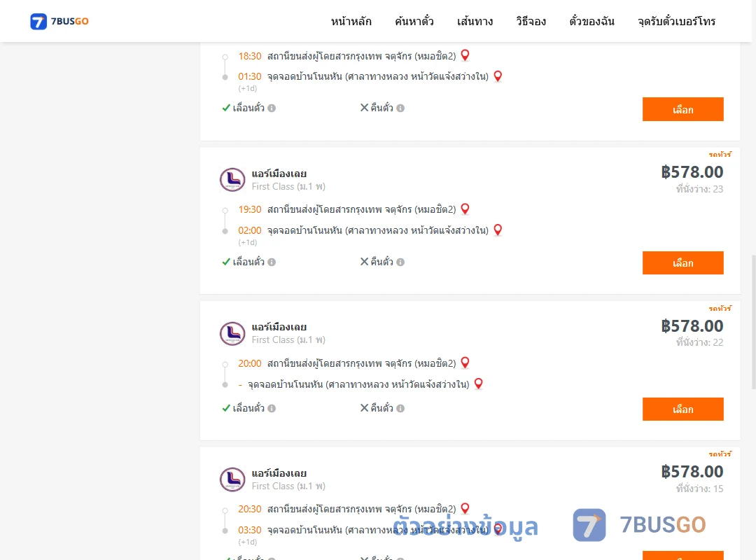Click the 19:30 departure time
Viewport: 756px width, 560px height.
[x=250, y=209]
